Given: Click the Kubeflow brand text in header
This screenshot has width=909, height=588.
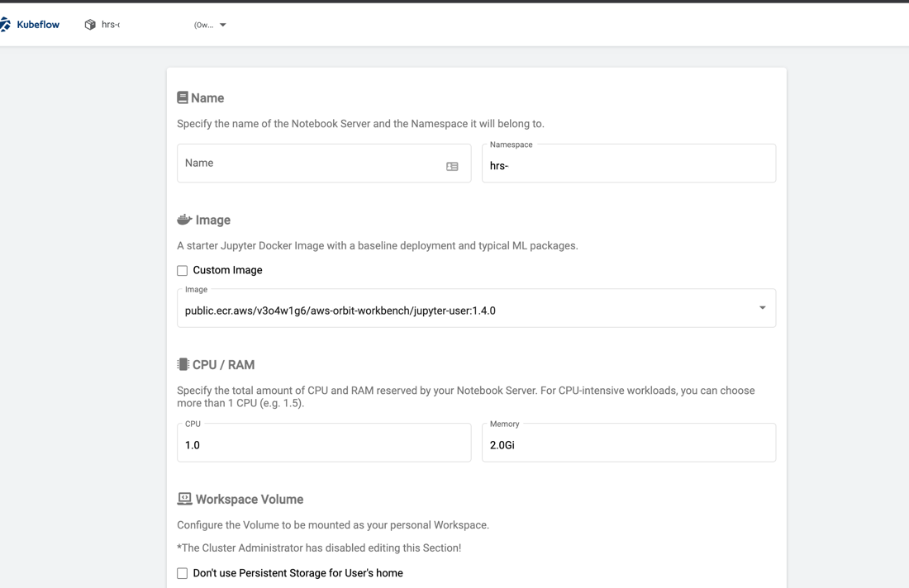Looking at the screenshot, I should [x=36, y=24].
